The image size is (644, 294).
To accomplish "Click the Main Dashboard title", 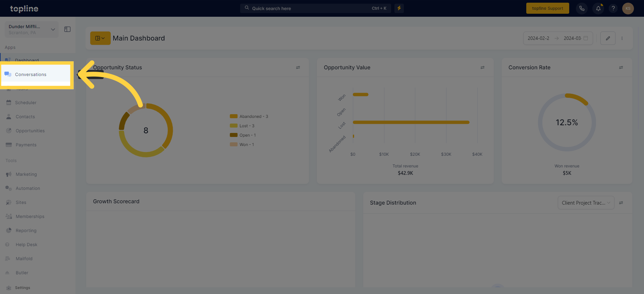I will pos(139,38).
